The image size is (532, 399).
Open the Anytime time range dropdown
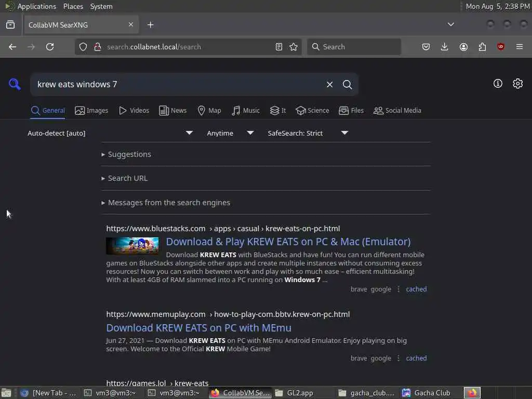(230, 133)
